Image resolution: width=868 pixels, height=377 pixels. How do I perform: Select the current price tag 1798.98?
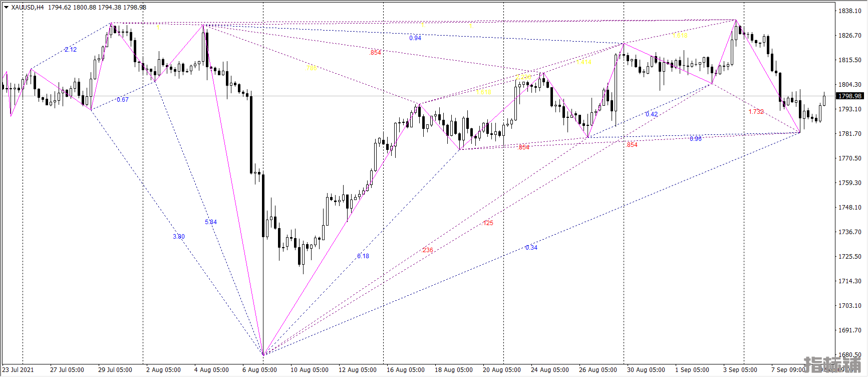pos(849,96)
